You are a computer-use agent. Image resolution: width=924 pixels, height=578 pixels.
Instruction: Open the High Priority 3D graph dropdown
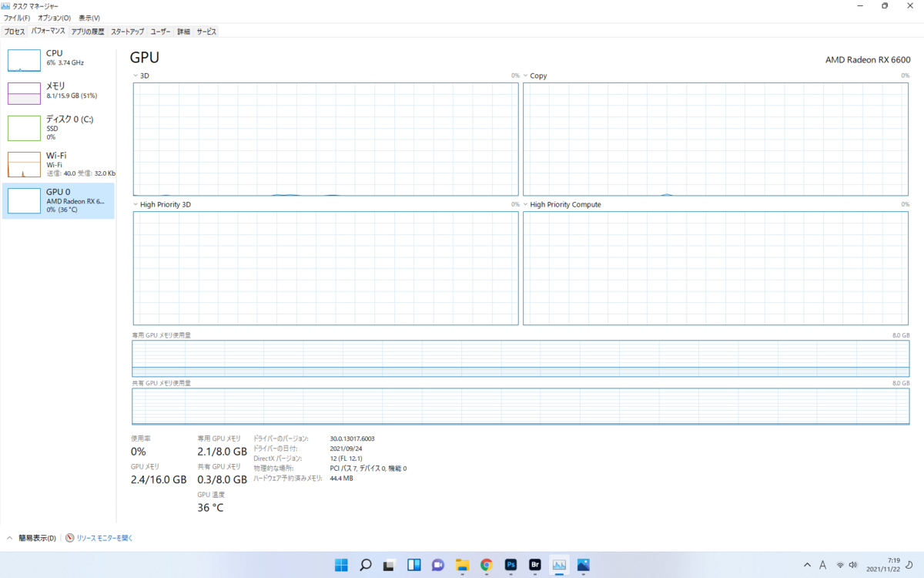click(x=136, y=204)
